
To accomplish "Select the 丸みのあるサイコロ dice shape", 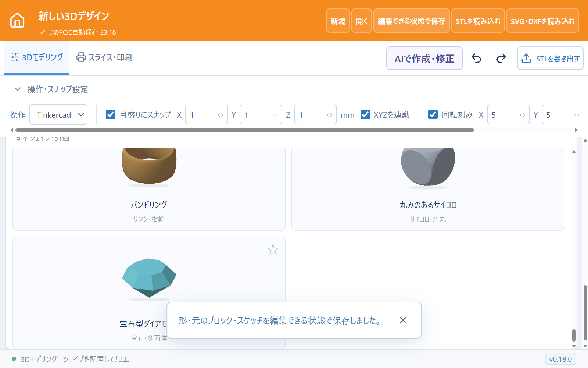I will [428, 189].
